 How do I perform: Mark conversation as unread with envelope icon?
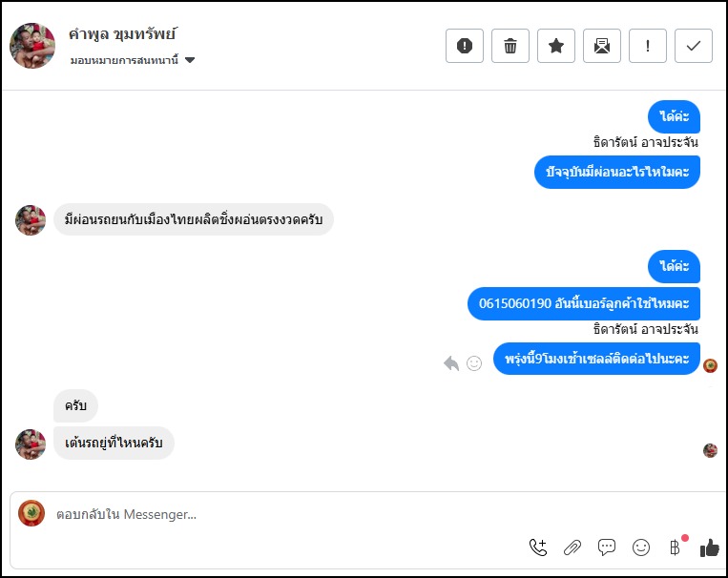(602, 46)
